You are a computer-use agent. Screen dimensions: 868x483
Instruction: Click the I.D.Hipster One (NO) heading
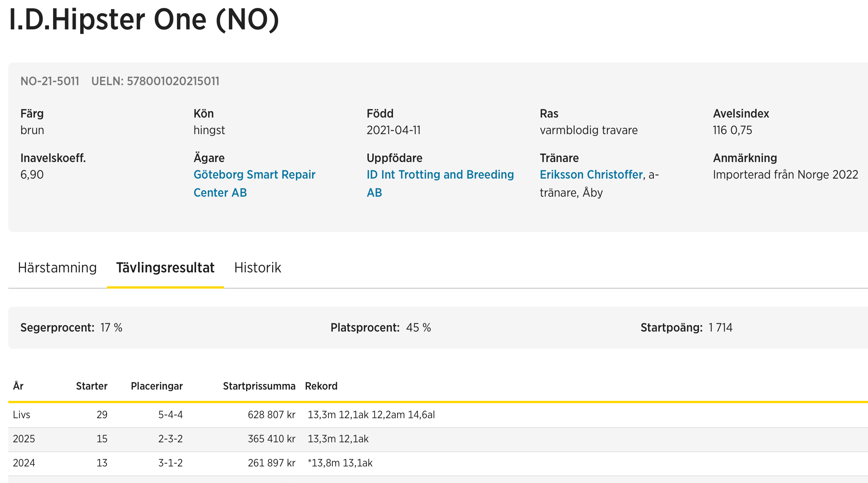tap(144, 20)
